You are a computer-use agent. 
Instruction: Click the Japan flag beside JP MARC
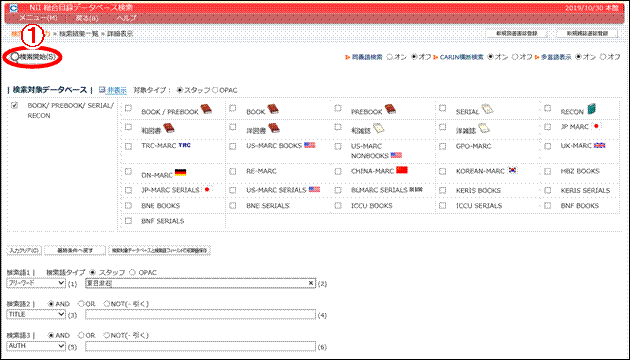point(597,126)
